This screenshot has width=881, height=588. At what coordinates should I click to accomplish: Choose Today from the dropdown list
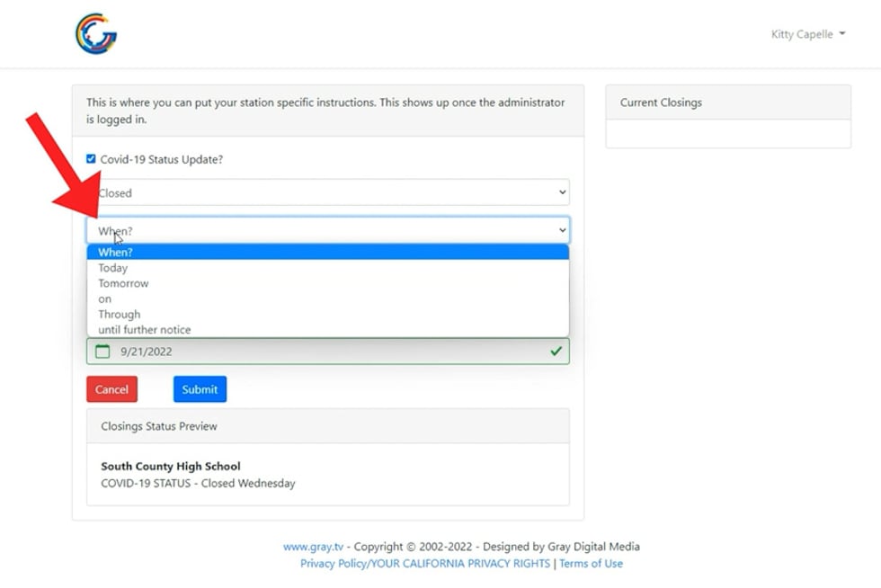click(113, 268)
